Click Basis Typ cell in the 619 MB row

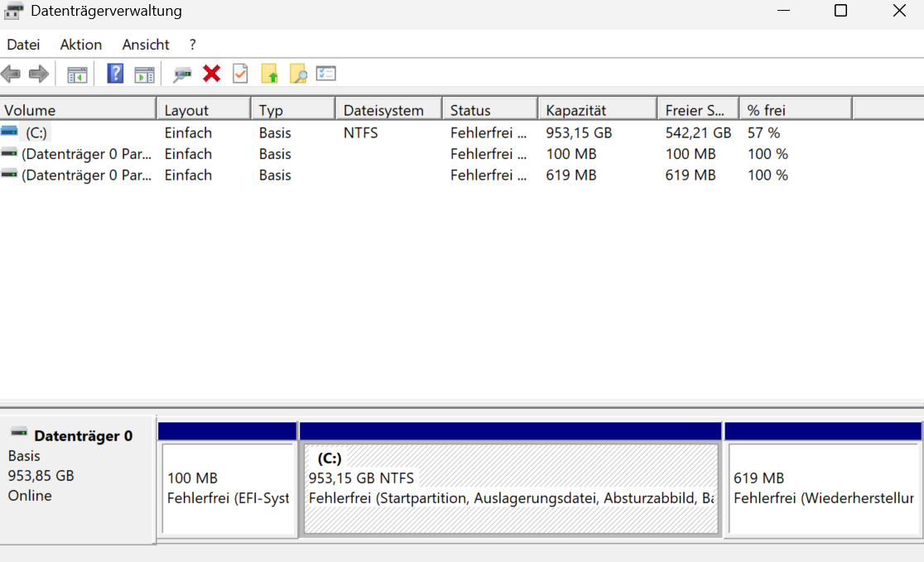pos(275,175)
